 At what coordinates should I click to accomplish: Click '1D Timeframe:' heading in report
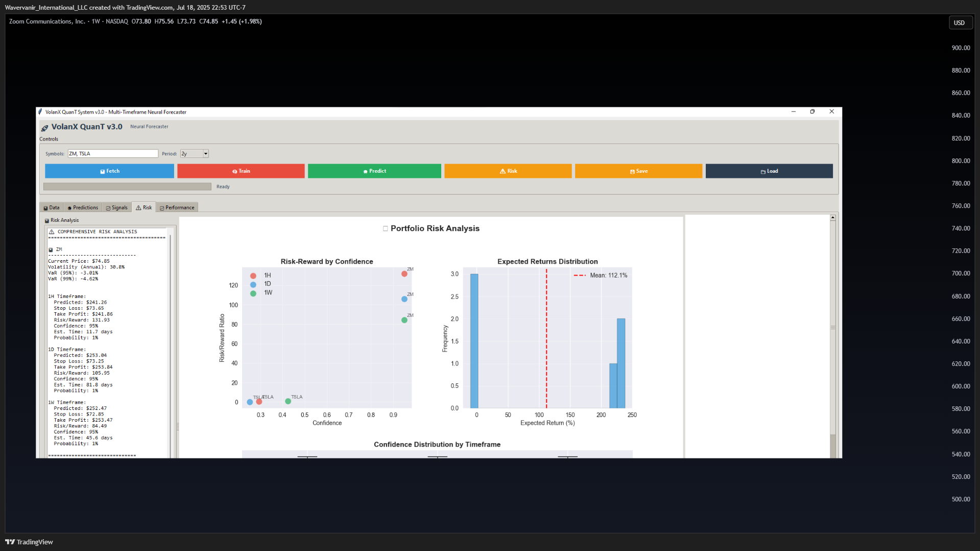[67, 350]
